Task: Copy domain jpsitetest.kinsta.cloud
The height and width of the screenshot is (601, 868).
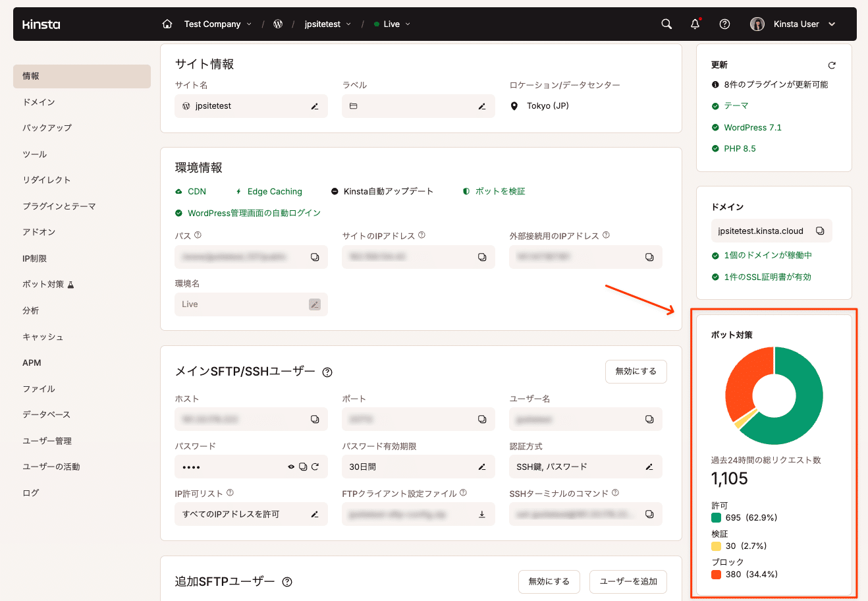Action: coord(820,231)
